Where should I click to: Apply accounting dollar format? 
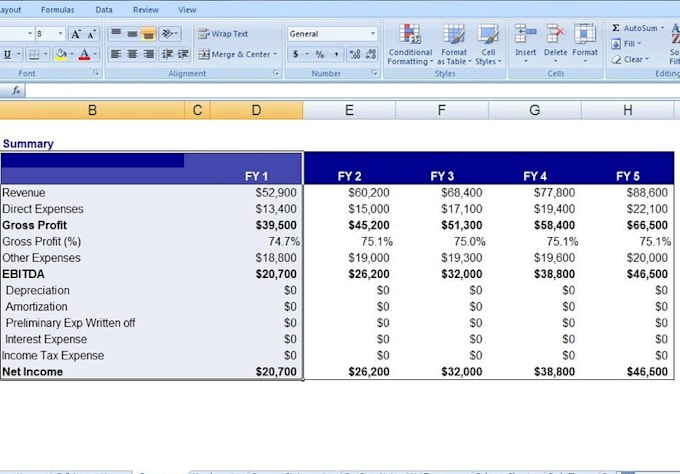pyautogui.click(x=296, y=54)
